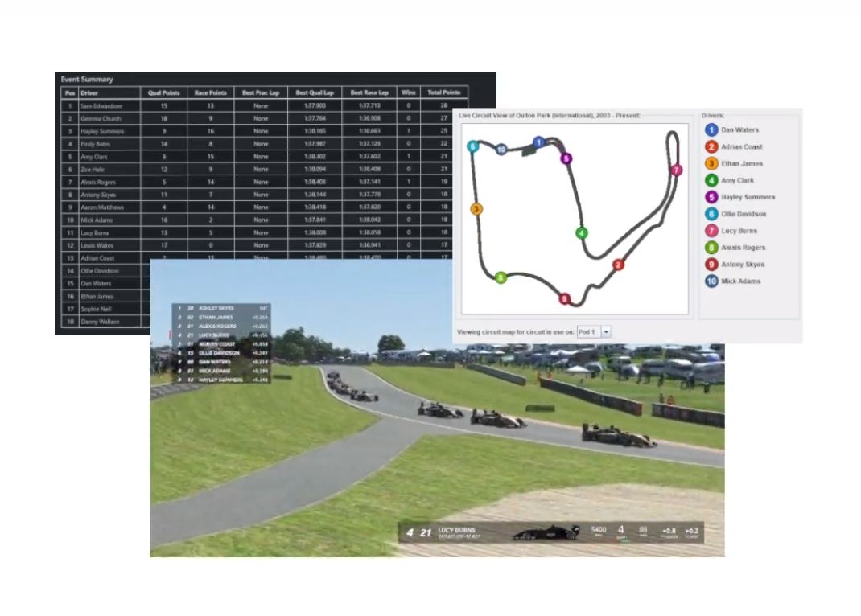Sort by Race Points column header
Image resolution: width=861 pixels, height=616 pixels.
point(210,92)
